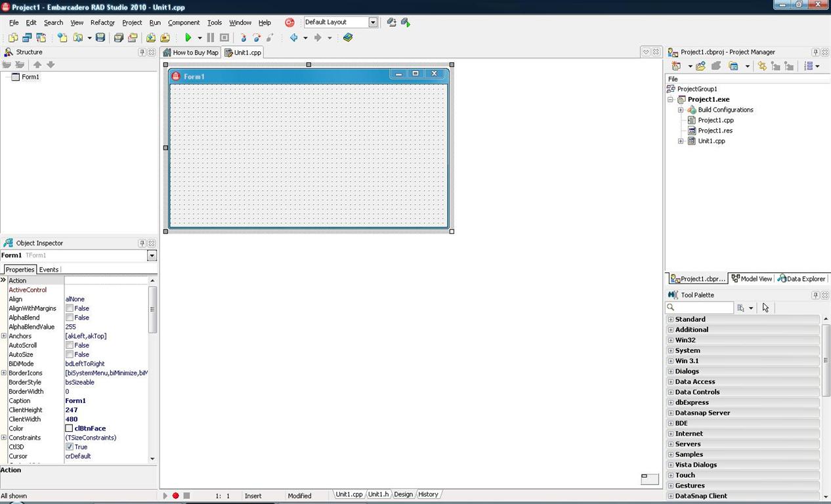Click the blue Back navigation arrow
831x504 pixels.
coord(294,38)
